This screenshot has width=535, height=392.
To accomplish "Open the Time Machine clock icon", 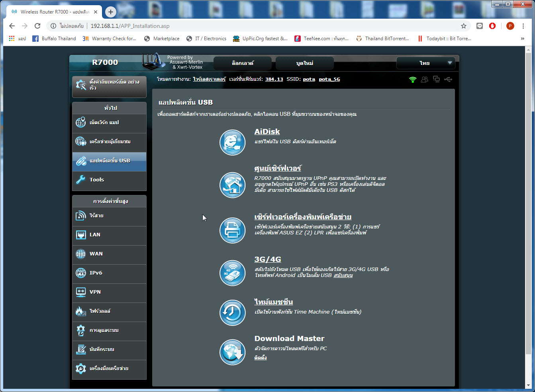I will [x=233, y=313].
